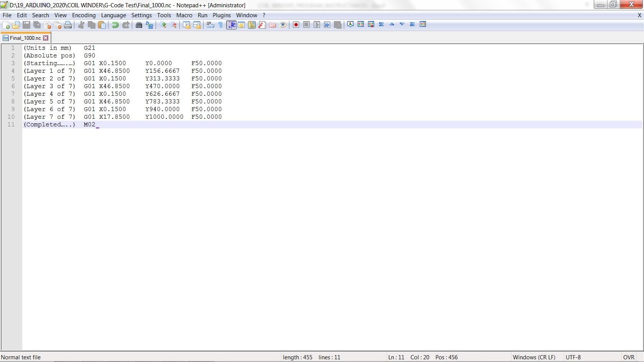Open Find using the binoculars icon
644x362 pixels.
coord(139,25)
